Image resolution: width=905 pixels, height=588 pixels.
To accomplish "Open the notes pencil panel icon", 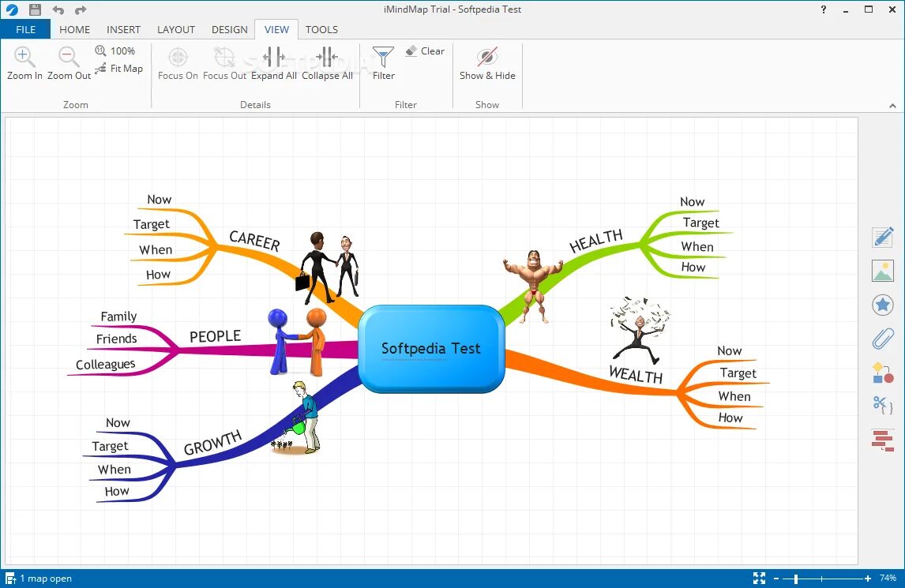I will click(x=882, y=237).
